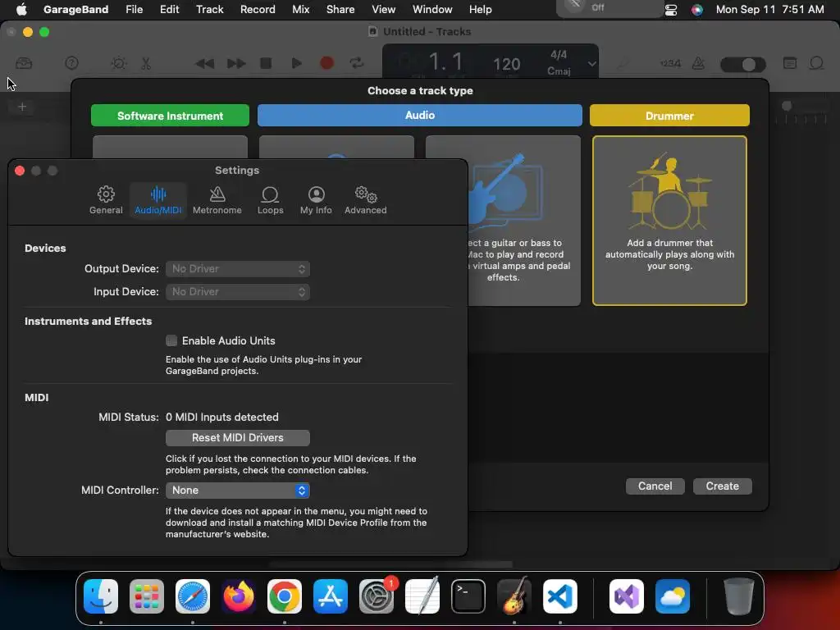The width and height of the screenshot is (840, 630).
Task: Toggle the Count-in 1234 button
Action: coord(670,63)
